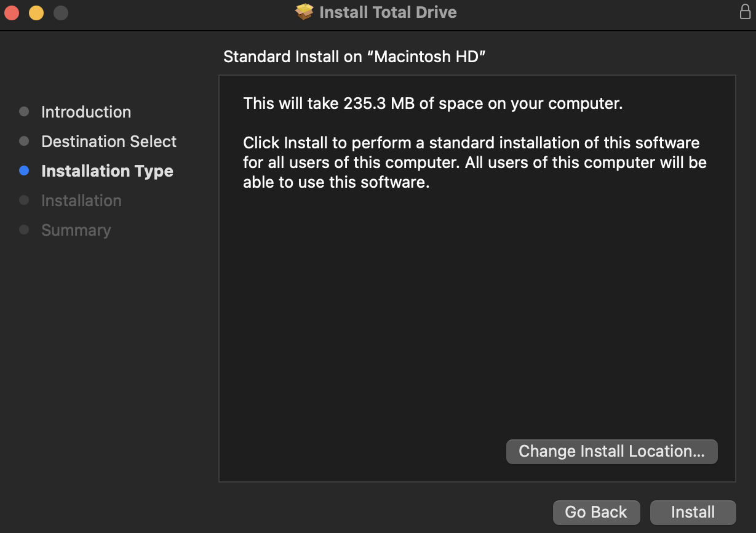
Task: Click the Install Total Drive window title
Action: click(388, 12)
